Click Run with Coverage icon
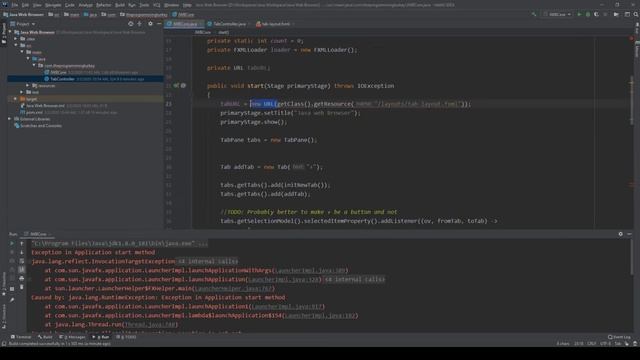 point(596,14)
